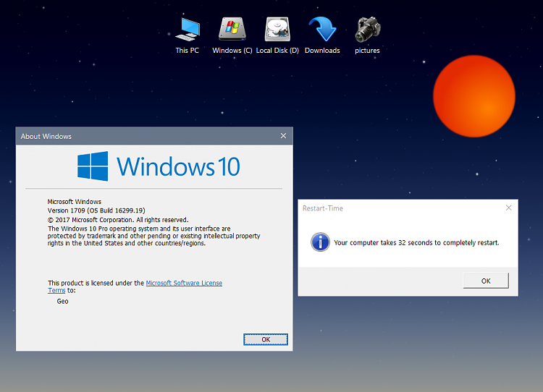Screen dimensions: 543x392
Task: Click OK in the About Windows dialog
Action: [266, 339]
